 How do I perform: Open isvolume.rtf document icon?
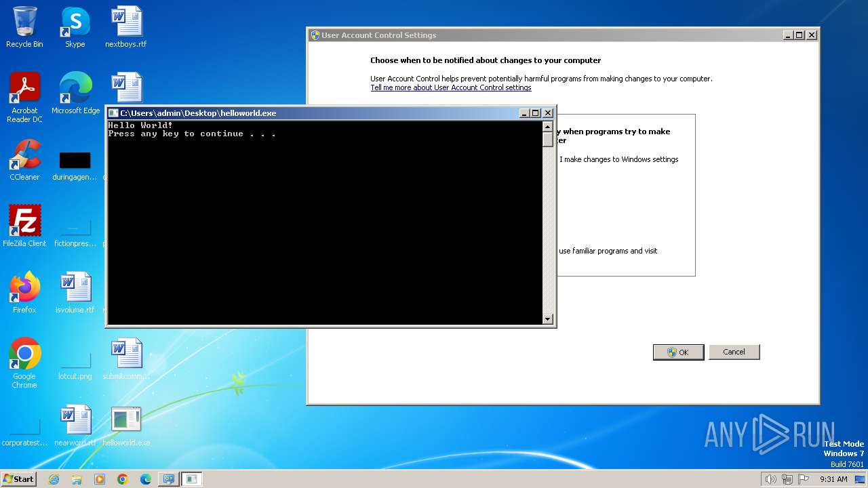pyautogui.click(x=75, y=293)
